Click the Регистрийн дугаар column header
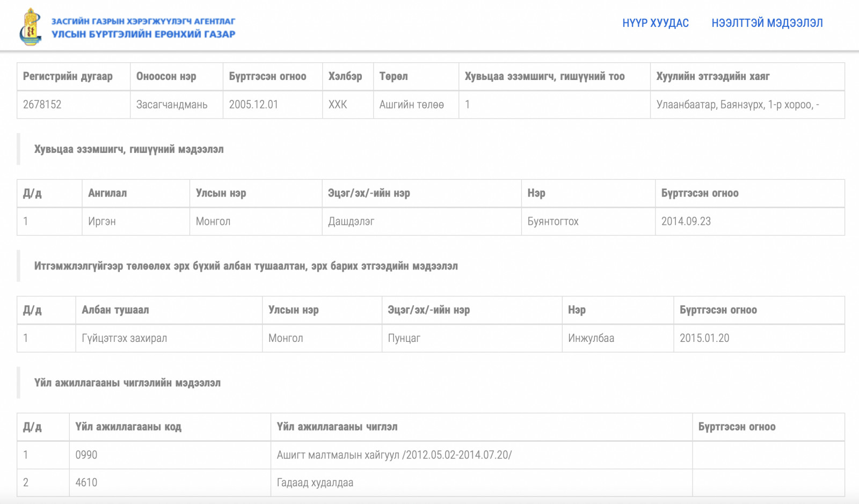859x504 pixels. coord(68,76)
